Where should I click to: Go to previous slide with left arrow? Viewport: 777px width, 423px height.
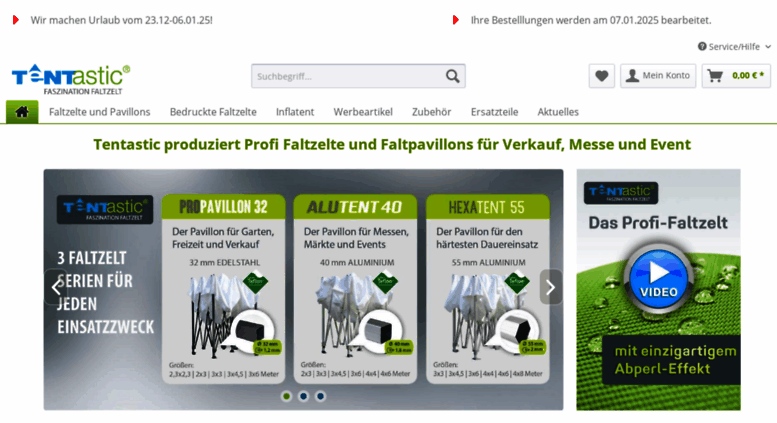[56, 287]
